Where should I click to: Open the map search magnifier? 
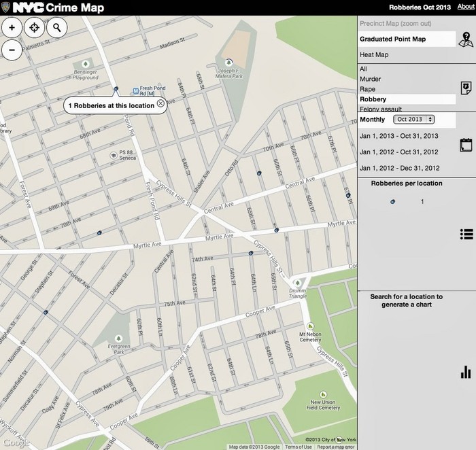tap(56, 28)
